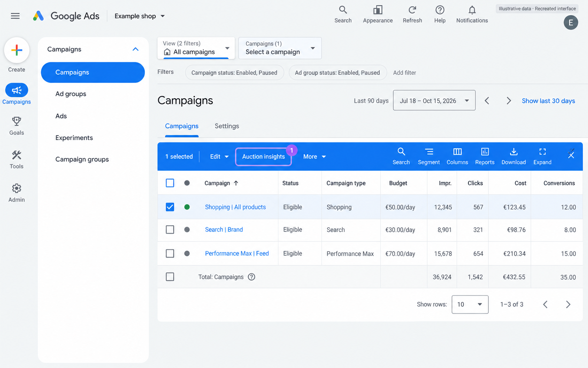This screenshot has width=588, height=368.
Task: Open Shopping | All products campaign link
Action: click(235, 207)
